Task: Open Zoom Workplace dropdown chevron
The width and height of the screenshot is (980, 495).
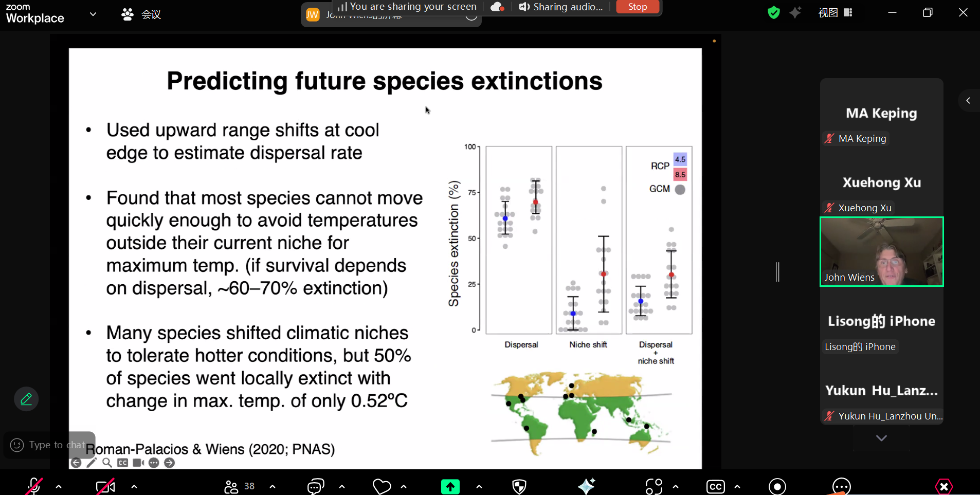Action: [93, 14]
